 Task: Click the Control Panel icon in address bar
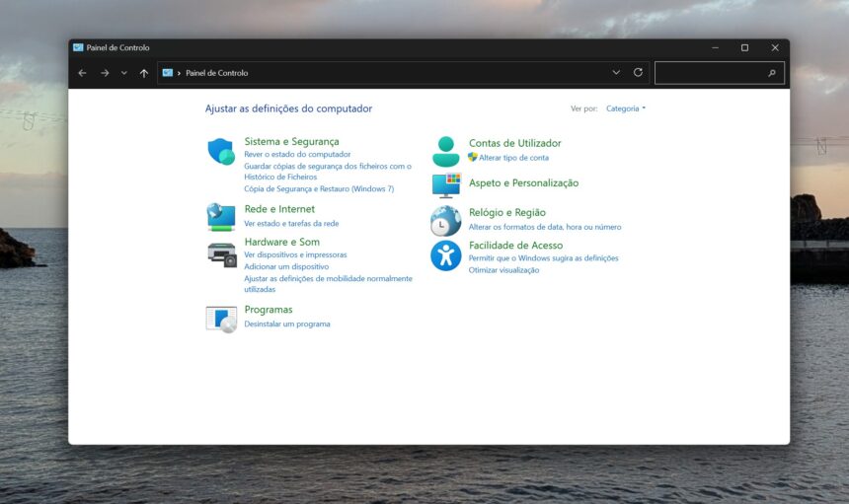pyautogui.click(x=167, y=72)
